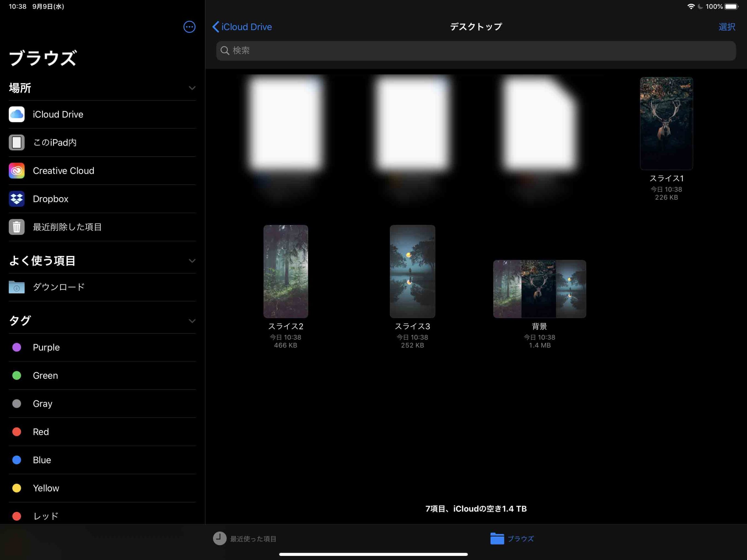Collapse the よく使う項目 section
Image resolution: width=747 pixels, height=560 pixels.
(x=192, y=261)
